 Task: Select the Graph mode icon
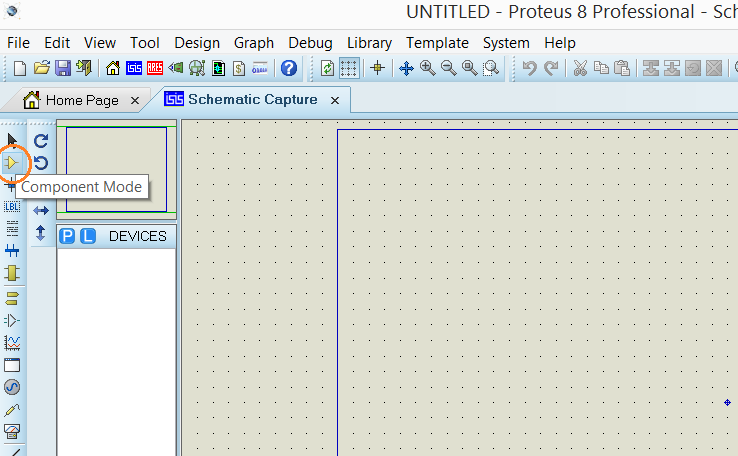click(x=12, y=343)
